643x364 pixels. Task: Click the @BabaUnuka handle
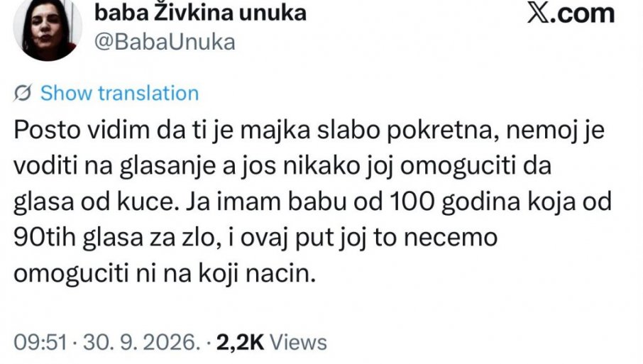(x=165, y=42)
